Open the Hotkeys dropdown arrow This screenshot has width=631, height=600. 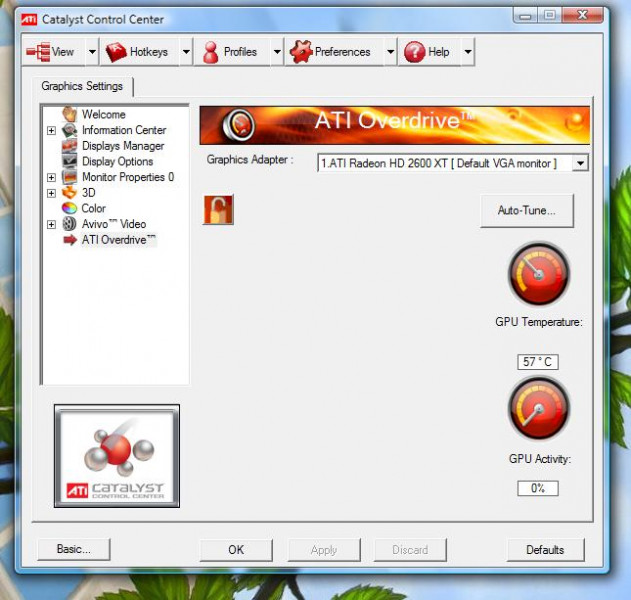(186, 52)
